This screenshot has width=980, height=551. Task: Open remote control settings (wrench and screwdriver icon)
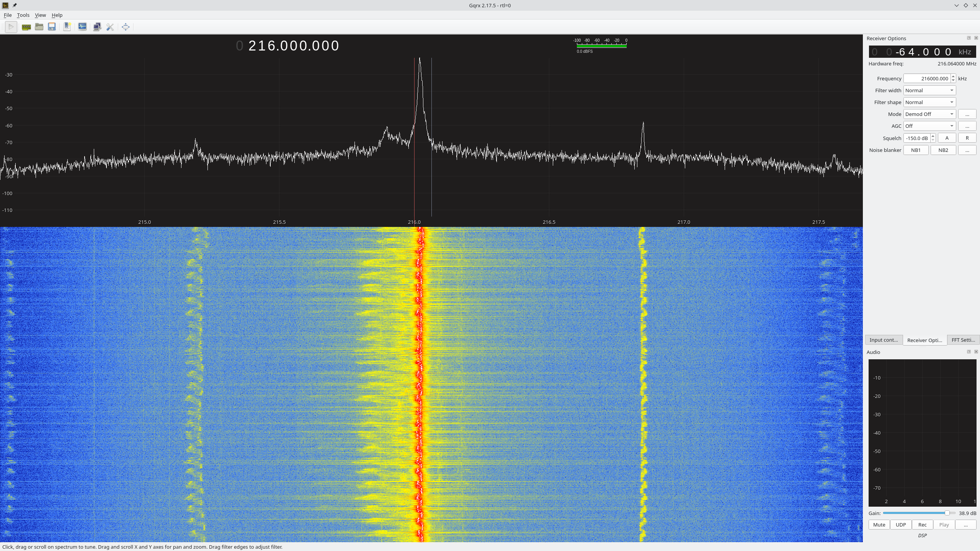pos(110,27)
